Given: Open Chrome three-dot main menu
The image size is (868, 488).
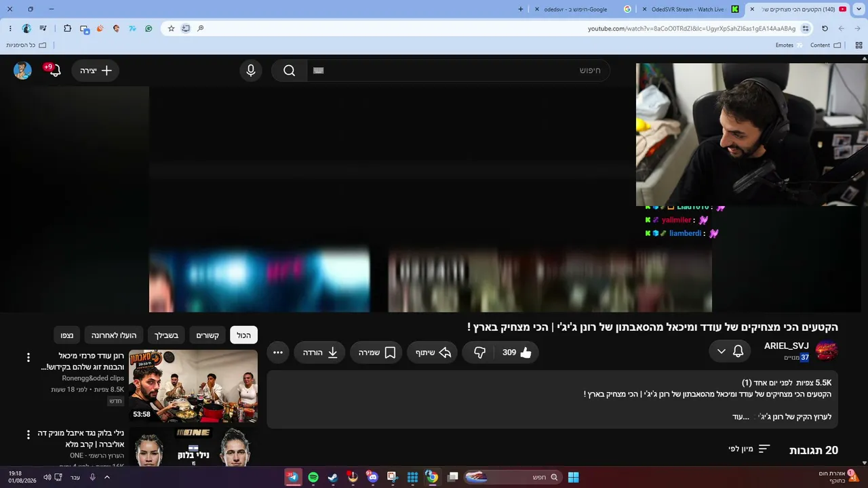Looking at the screenshot, I should pyautogui.click(x=10, y=28).
